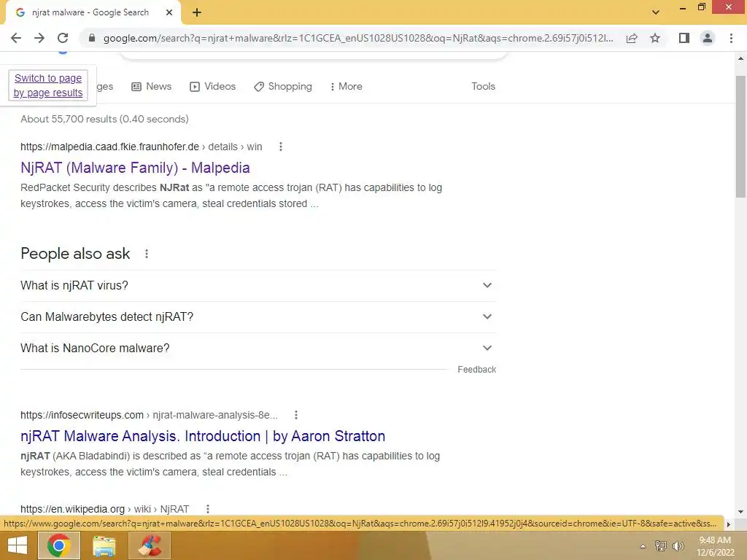
Task: Click 'Switch to page by page results' link
Action: pos(48,85)
